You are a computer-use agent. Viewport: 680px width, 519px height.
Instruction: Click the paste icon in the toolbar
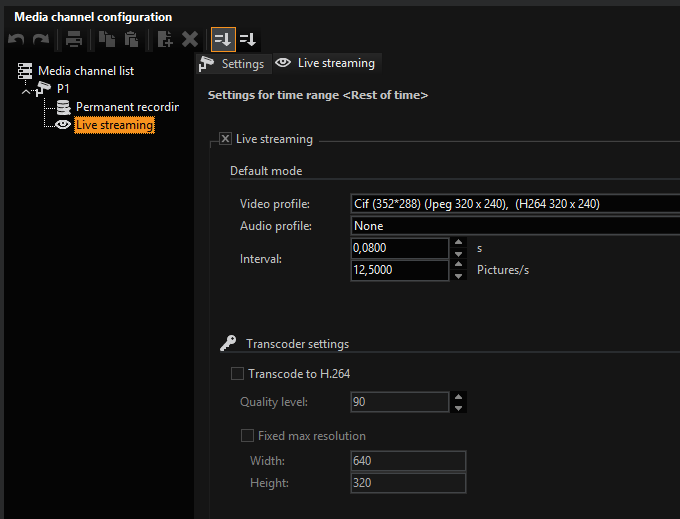tap(131, 40)
